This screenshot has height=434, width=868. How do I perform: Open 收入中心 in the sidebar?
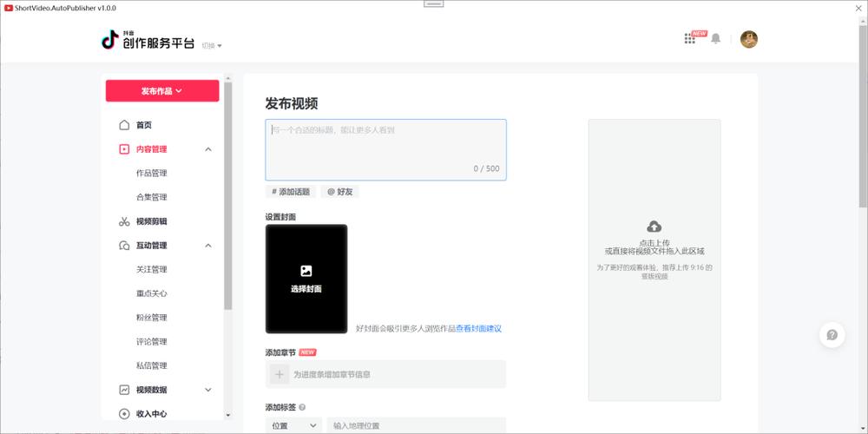(x=152, y=413)
